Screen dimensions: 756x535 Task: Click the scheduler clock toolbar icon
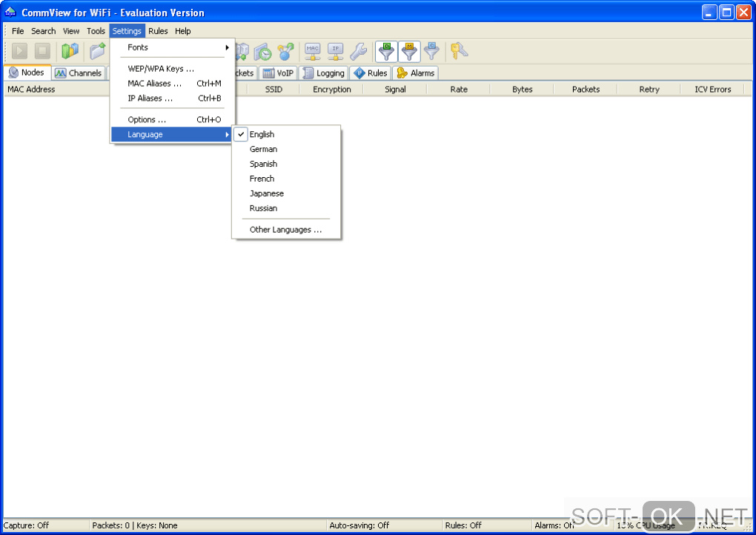[263, 52]
